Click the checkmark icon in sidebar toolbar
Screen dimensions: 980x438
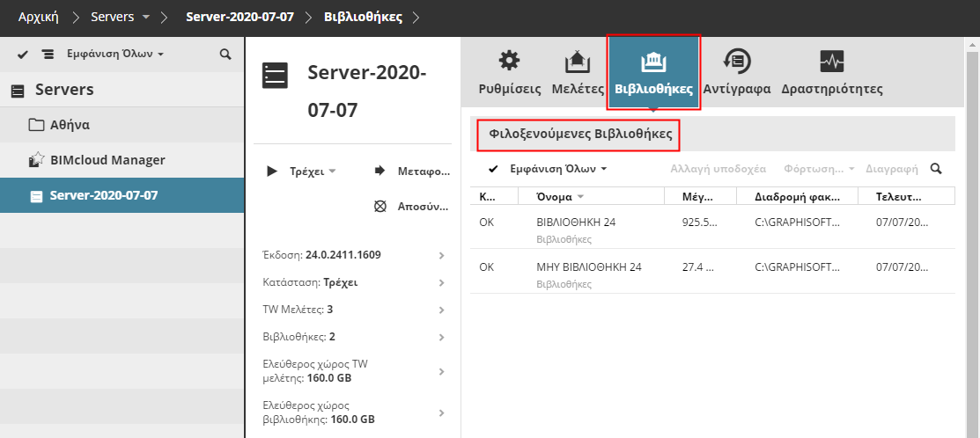[23, 55]
